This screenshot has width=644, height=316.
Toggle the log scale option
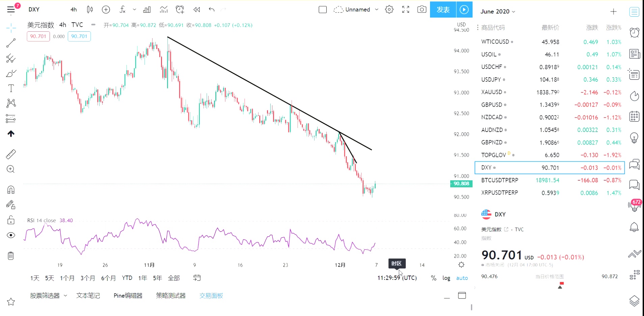pyautogui.click(x=446, y=278)
